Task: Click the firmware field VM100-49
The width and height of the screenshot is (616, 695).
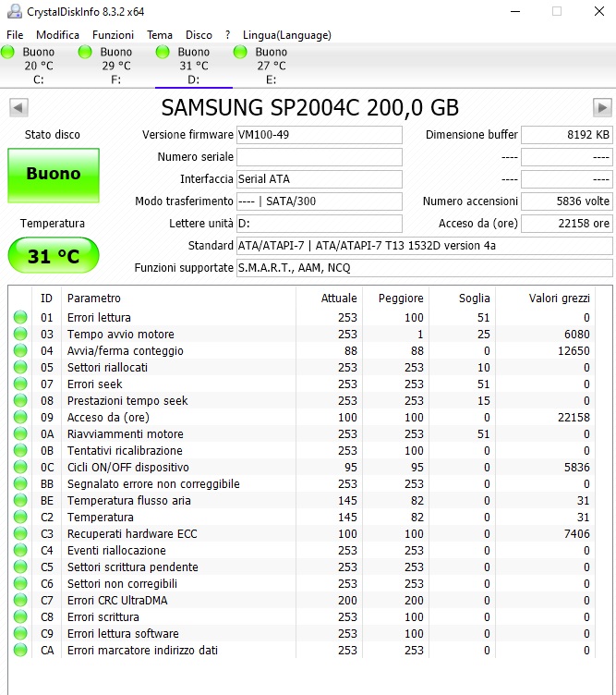Action: click(x=320, y=135)
